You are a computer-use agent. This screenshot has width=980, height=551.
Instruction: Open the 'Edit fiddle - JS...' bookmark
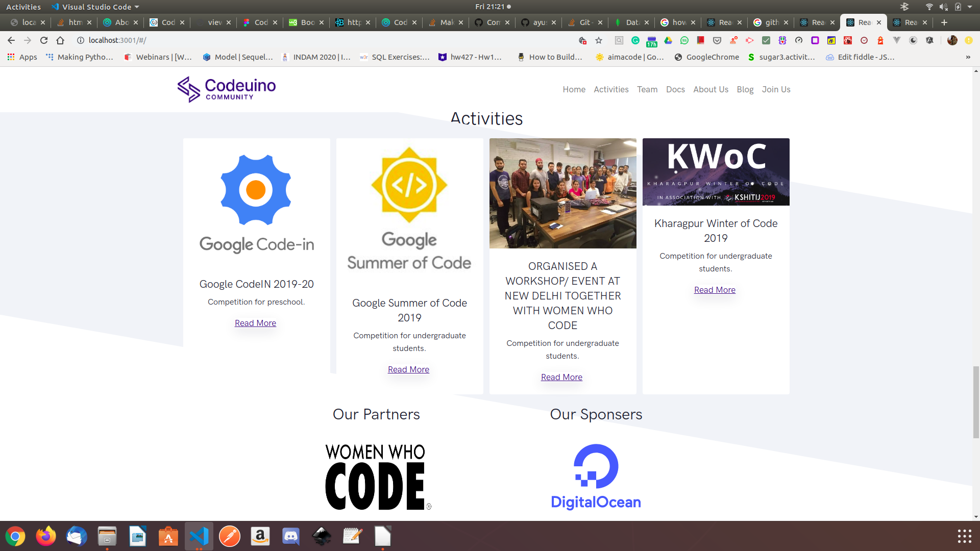860,57
